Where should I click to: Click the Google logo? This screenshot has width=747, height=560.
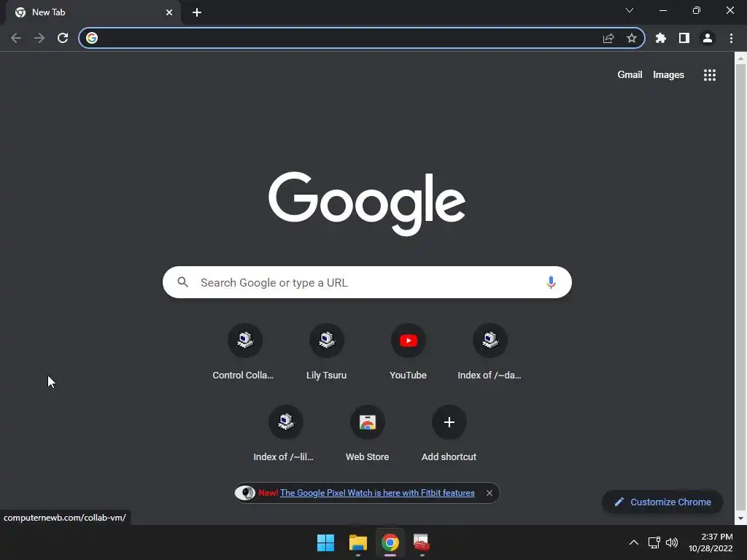coord(367,203)
